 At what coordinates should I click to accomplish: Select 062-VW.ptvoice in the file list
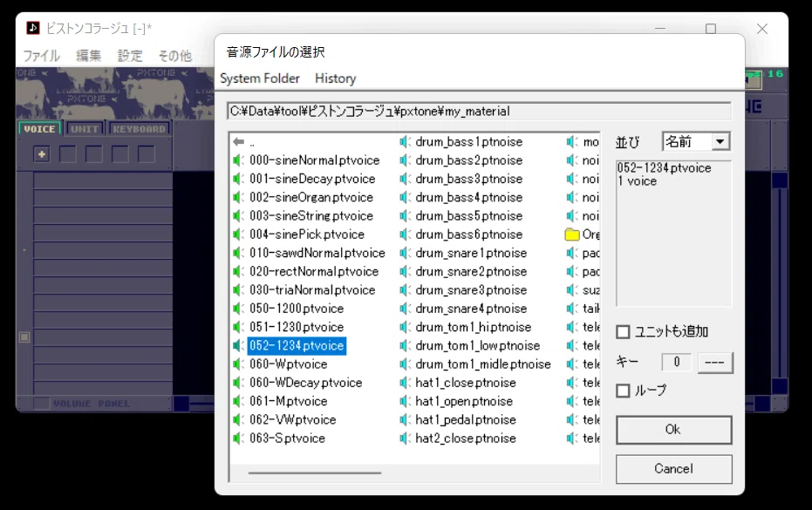(292, 420)
